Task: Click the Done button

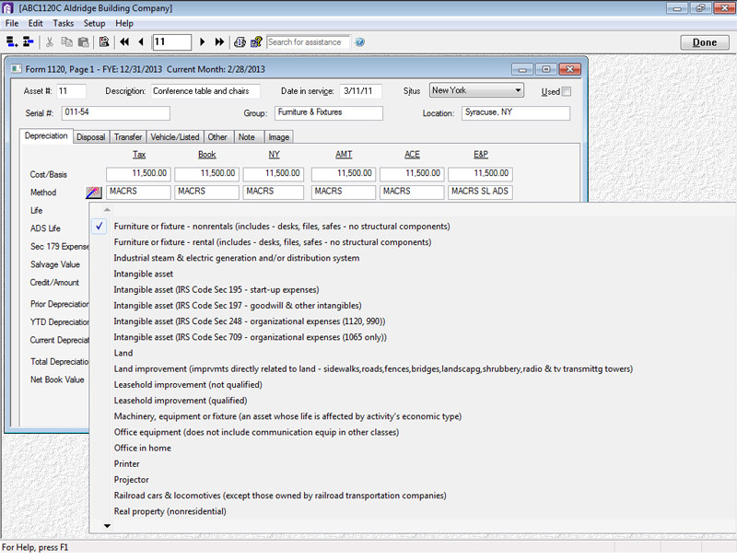Action: pos(704,42)
